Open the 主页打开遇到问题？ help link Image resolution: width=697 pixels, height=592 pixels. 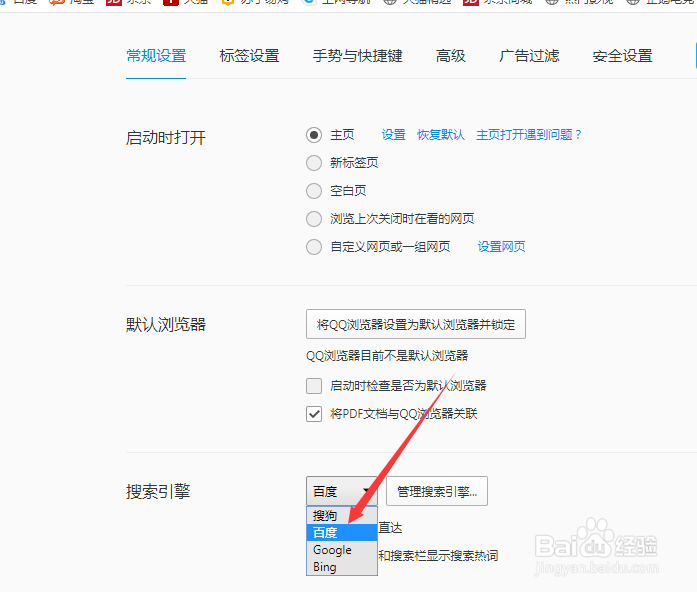coord(529,135)
